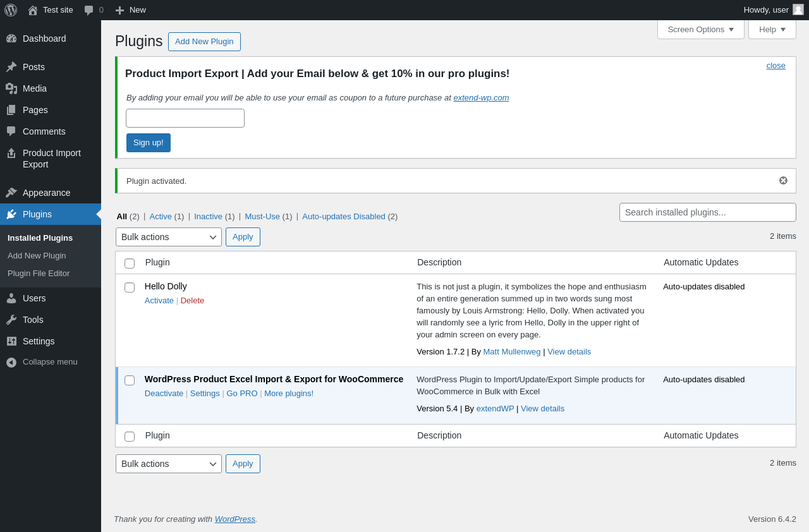Click the Tools wrench icon
This screenshot has width=809, height=532.
point(11,320)
